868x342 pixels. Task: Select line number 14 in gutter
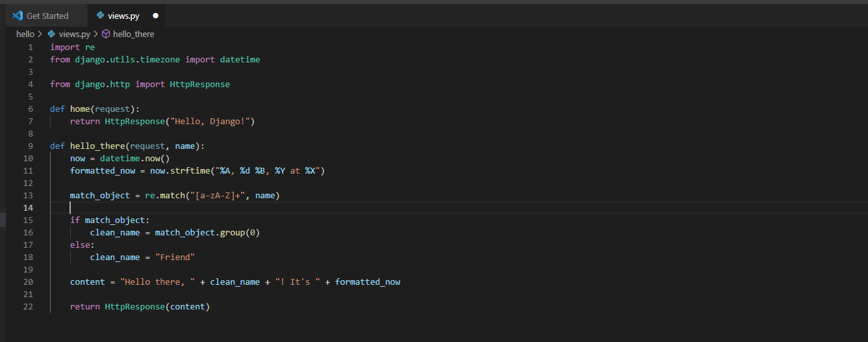[x=28, y=208]
